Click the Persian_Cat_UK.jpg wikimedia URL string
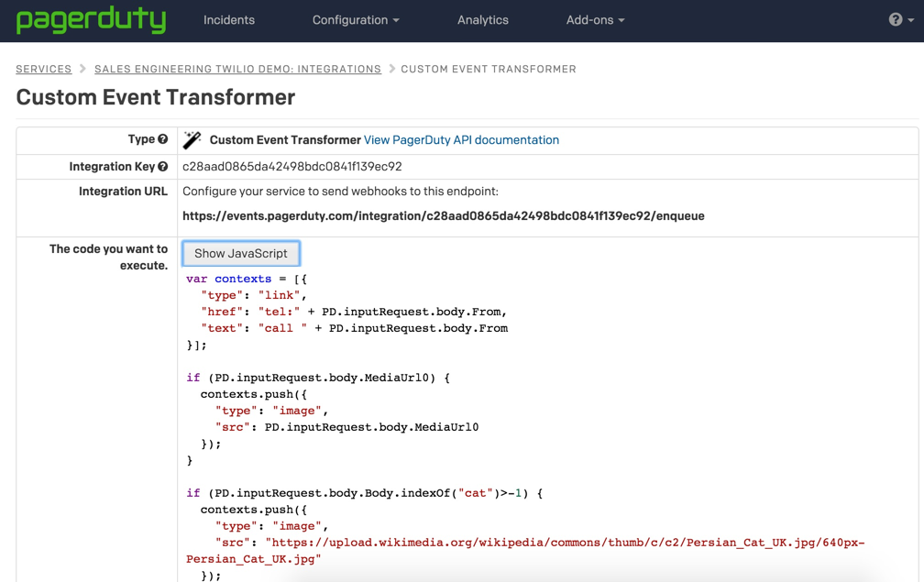This screenshot has width=924, height=582. click(x=525, y=551)
